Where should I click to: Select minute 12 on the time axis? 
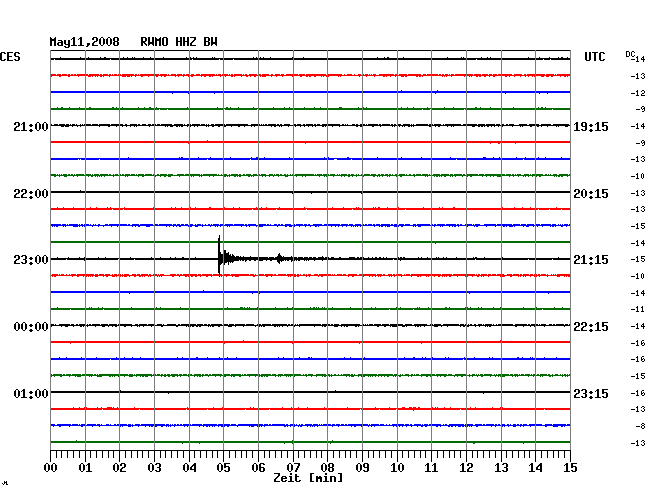466,467
